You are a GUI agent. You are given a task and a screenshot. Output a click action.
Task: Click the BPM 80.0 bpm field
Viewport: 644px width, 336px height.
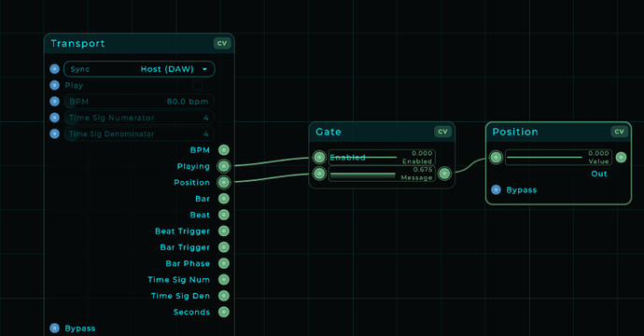pos(139,102)
